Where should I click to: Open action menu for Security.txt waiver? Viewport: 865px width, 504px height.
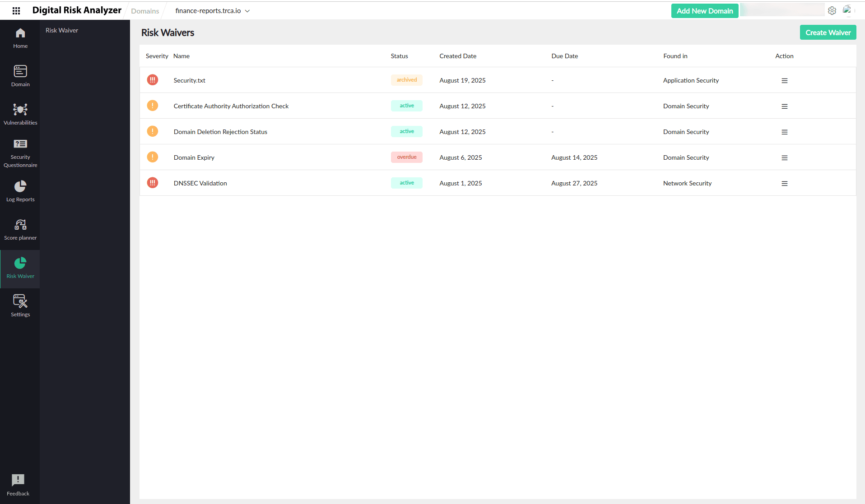(x=785, y=81)
